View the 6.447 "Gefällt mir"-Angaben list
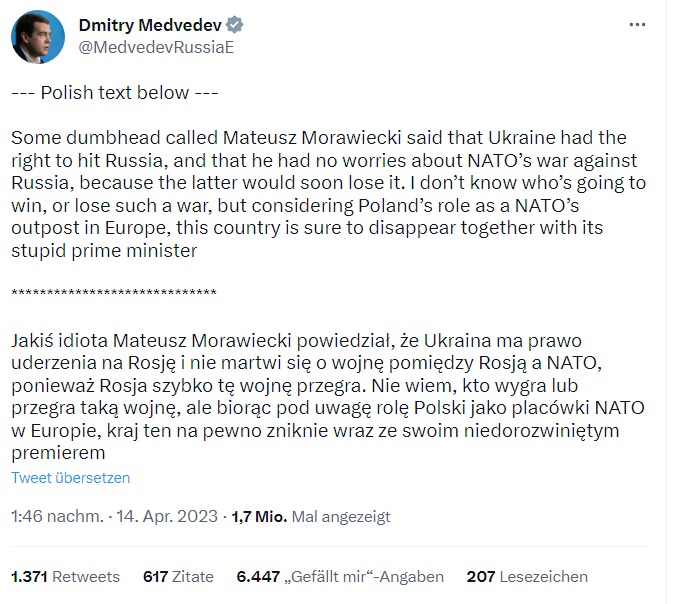This screenshot has width=674, height=604. pyautogui.click(x=340, y=577)
